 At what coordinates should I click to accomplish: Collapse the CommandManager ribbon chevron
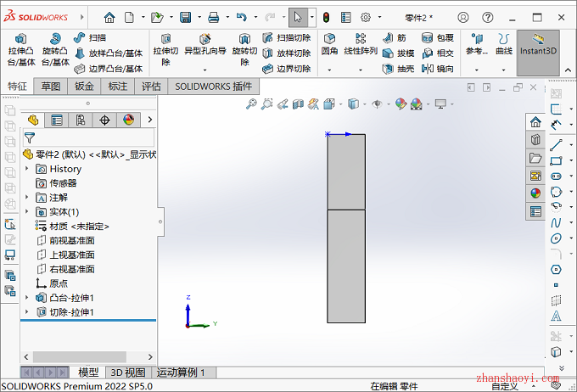[x=568, y=70]
